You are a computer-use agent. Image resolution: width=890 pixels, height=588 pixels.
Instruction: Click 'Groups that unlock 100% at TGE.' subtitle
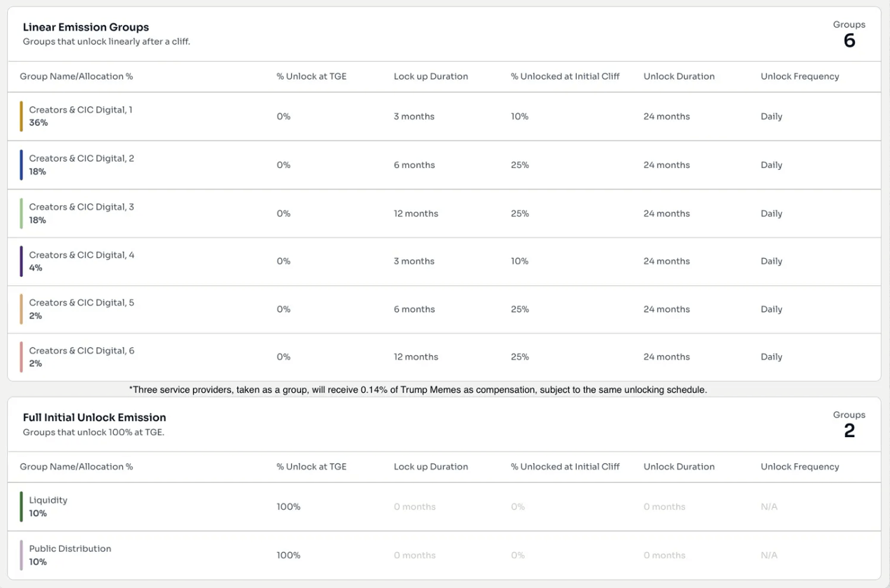coord(94,432)
